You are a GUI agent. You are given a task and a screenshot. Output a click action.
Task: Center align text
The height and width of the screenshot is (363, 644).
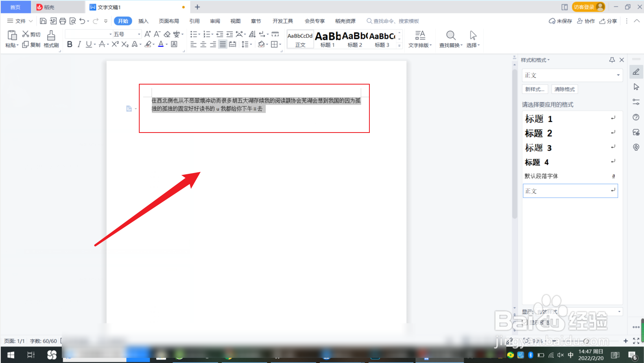coord(203,44)
